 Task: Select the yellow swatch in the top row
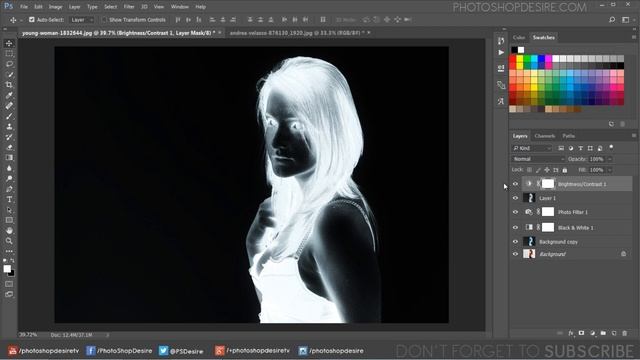click(x=520, y=59)
